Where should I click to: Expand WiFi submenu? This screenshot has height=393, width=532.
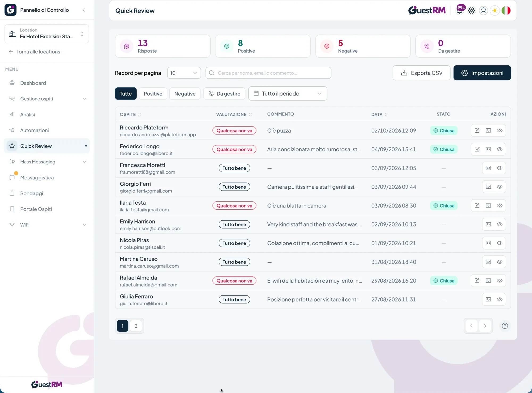coord(47,225)
